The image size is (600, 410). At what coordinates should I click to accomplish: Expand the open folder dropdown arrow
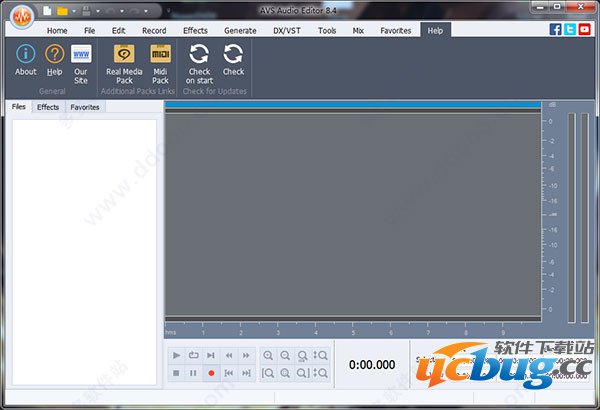click(x=74, y=11)
